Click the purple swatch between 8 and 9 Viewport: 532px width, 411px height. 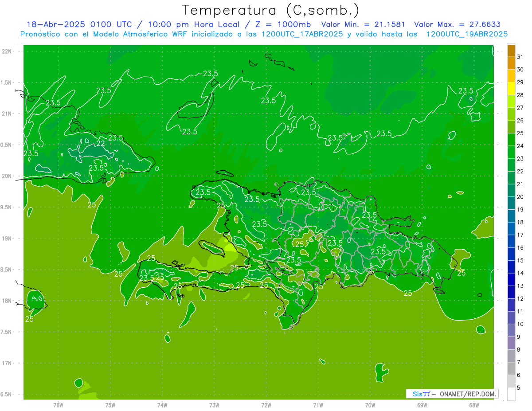511,343
